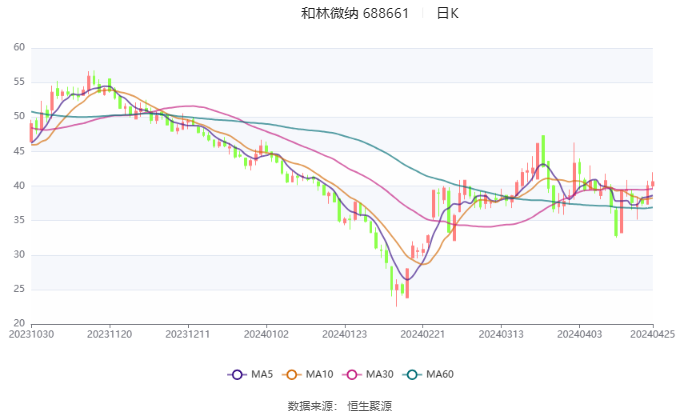Toggle MA30 series via its legend text

point(380,375)
